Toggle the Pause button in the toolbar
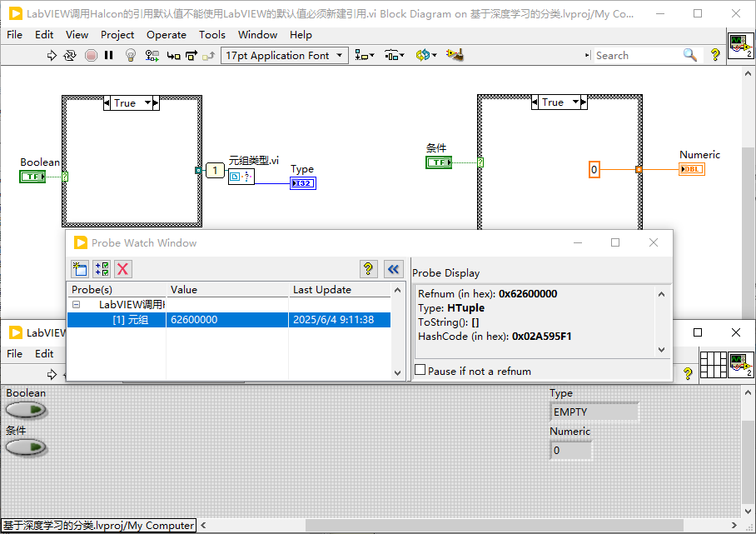 [109, 56]
